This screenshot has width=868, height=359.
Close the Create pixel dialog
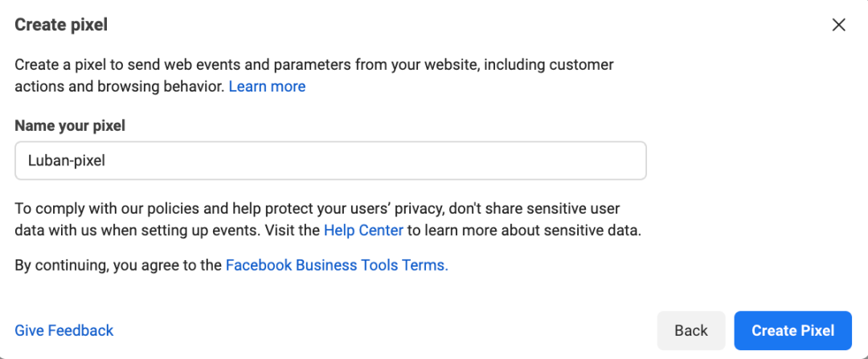coord(838,25)
